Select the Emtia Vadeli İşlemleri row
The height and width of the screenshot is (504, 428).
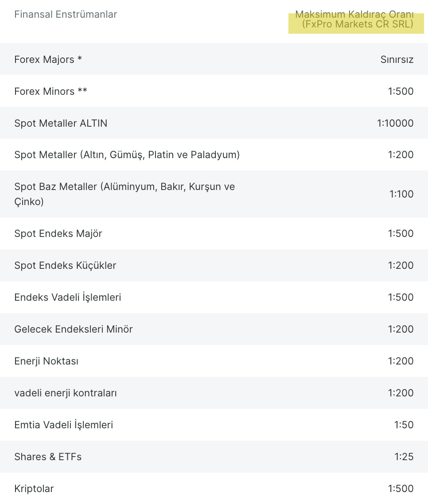pyautogui.click(x=214, y=425)
